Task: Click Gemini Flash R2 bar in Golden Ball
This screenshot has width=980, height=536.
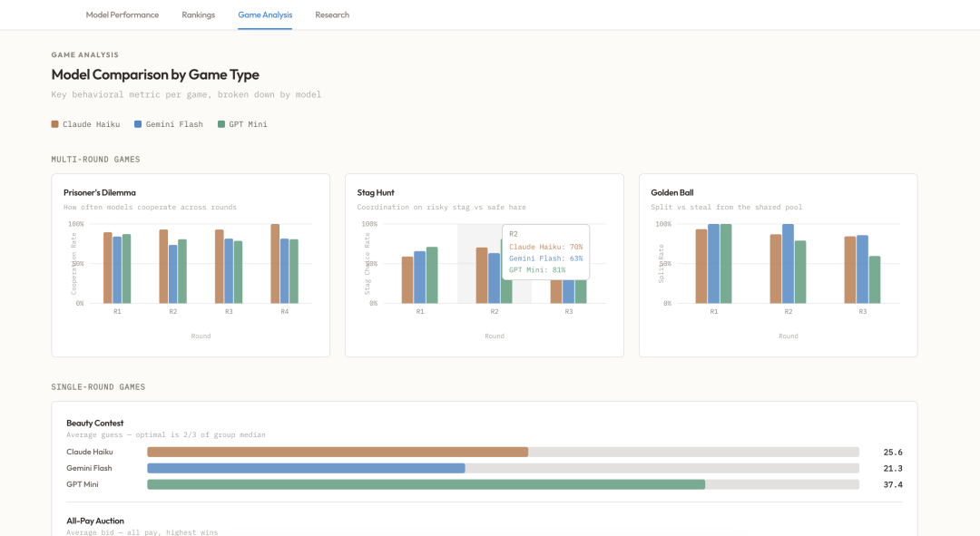Action: coord(789,264)
